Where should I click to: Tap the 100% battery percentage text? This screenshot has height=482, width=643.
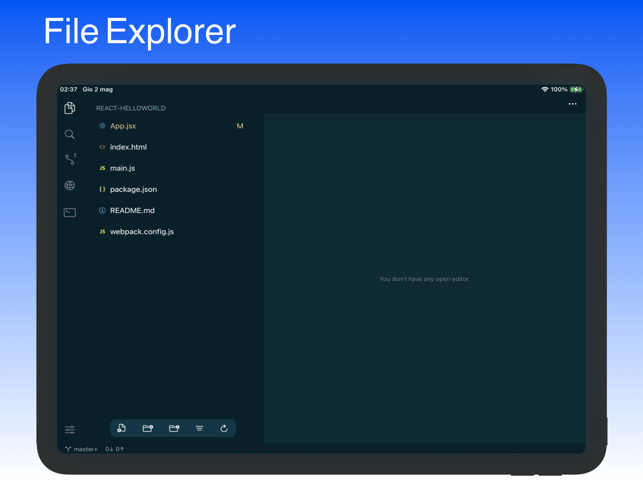(x=559, y=89)
